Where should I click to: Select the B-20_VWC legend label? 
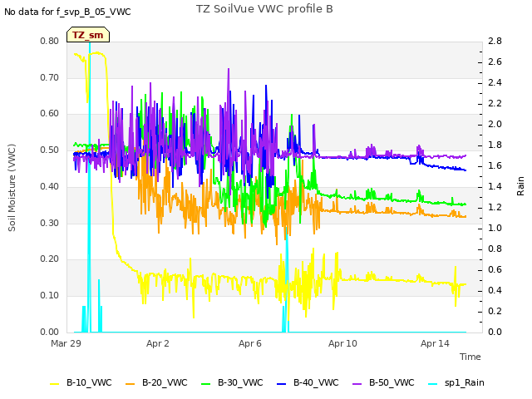(x=165, y=382)
